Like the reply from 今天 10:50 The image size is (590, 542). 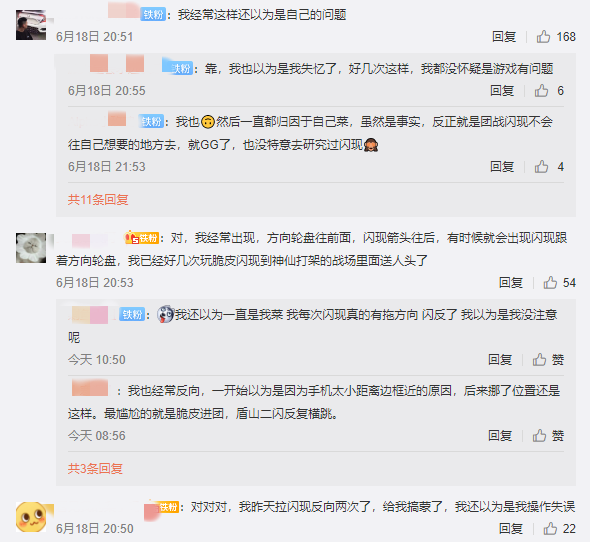coord(539,359)
